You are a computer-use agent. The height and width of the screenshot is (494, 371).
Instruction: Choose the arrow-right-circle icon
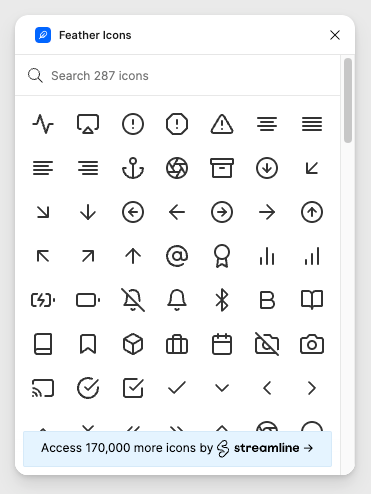point(222,212)
